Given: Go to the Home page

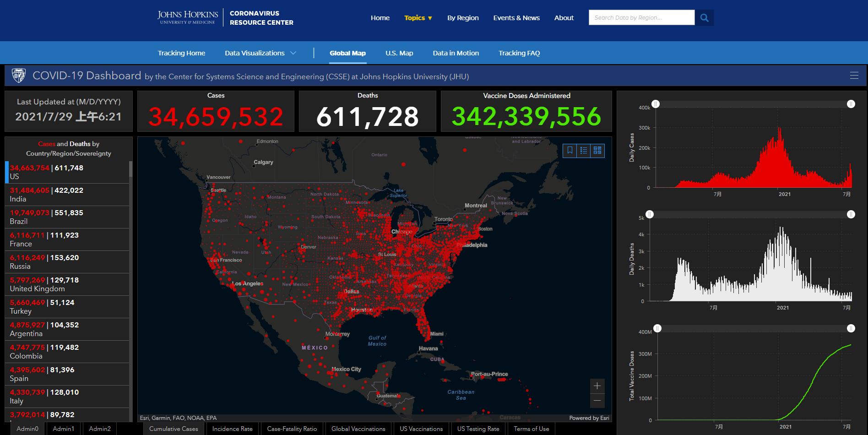Looking at the screenshot, I should pyautogui.click(x=380, y=18).
